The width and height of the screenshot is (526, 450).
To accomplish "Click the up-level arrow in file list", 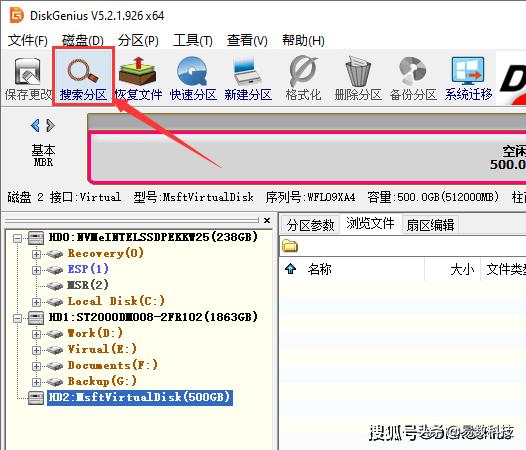I will tap(291, 269).
